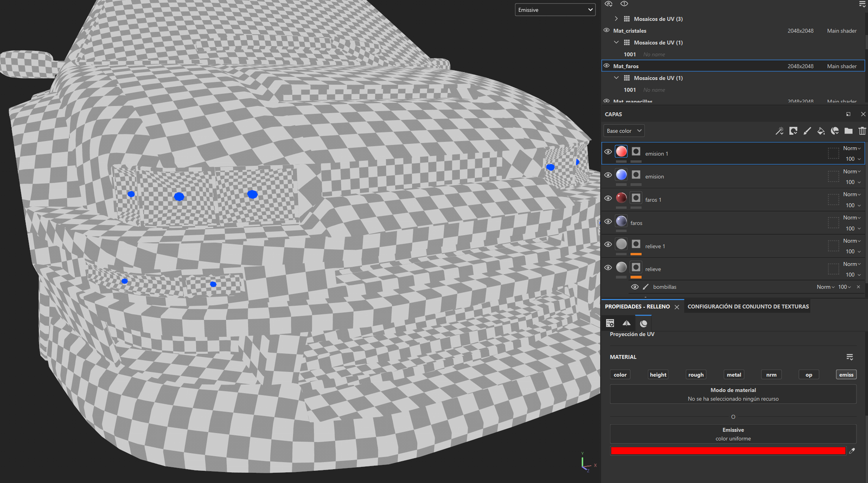Open blend mode dropdown of emision 1 layer
Image resolution: width=868 pixels, height=483 pixels.
(852, 148)
